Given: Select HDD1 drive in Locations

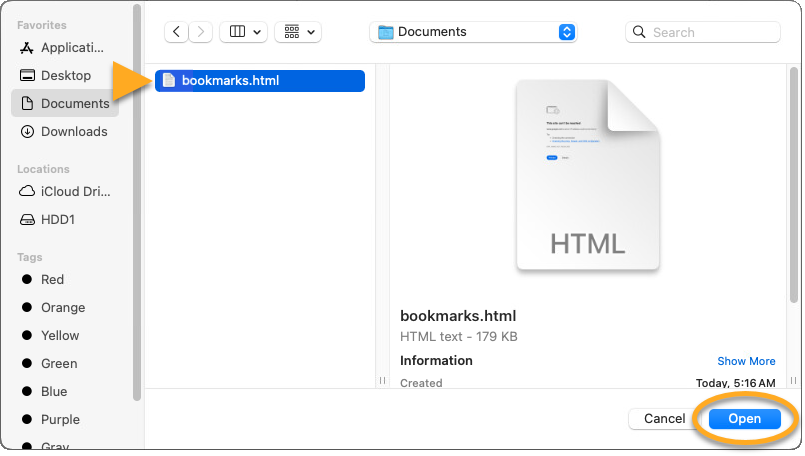Looking at the screenshot, I should click(60, 219).
